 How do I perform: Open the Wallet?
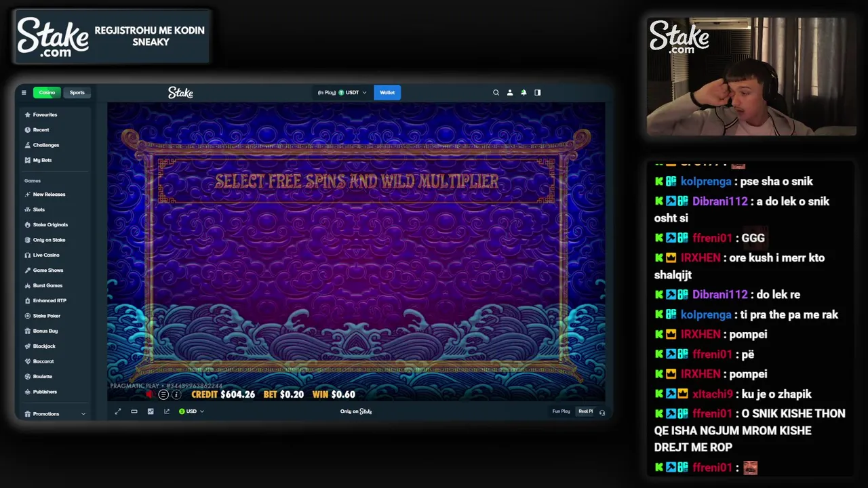tap(387, 93)
